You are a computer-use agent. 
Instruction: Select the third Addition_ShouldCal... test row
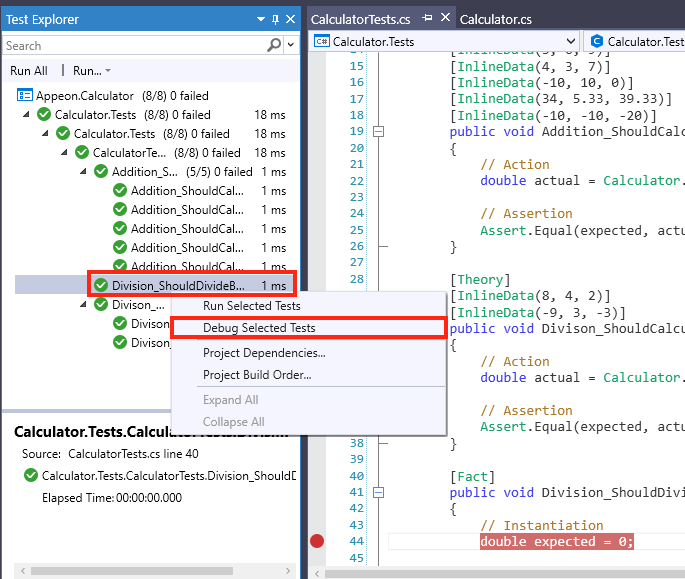click(x=200, y=229)
